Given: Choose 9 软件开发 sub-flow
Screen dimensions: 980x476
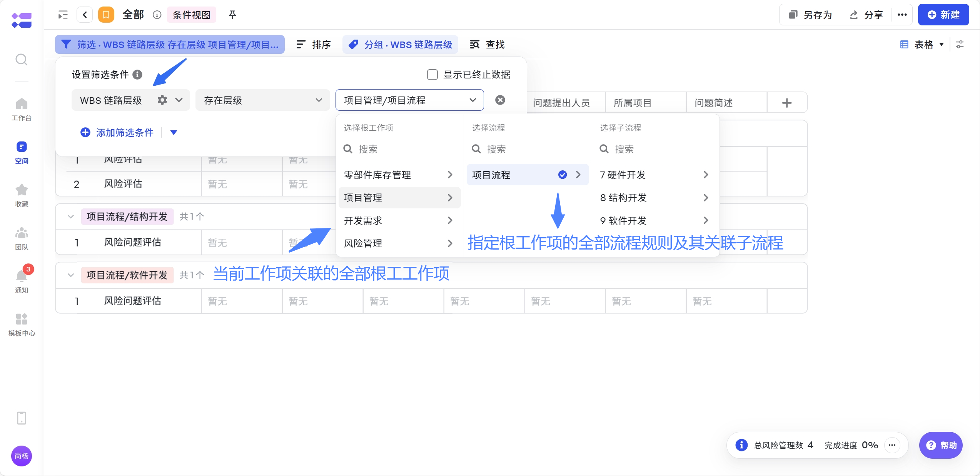Looking at the screenshot, I should [656, 220].
